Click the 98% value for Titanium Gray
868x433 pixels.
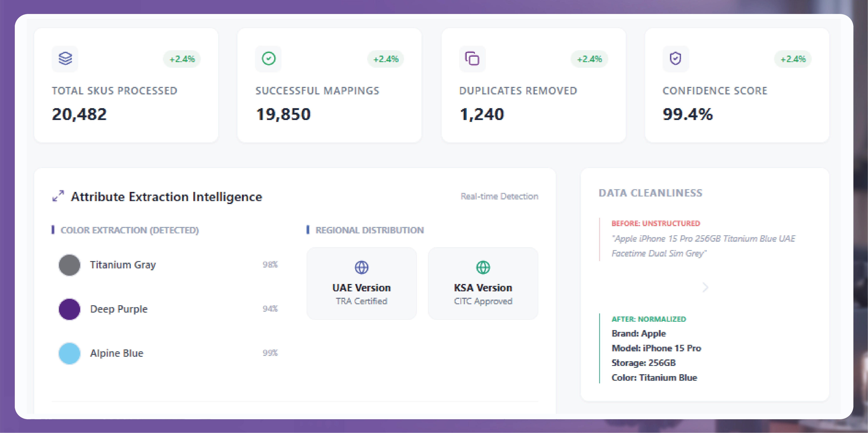(x=270, y=264)
